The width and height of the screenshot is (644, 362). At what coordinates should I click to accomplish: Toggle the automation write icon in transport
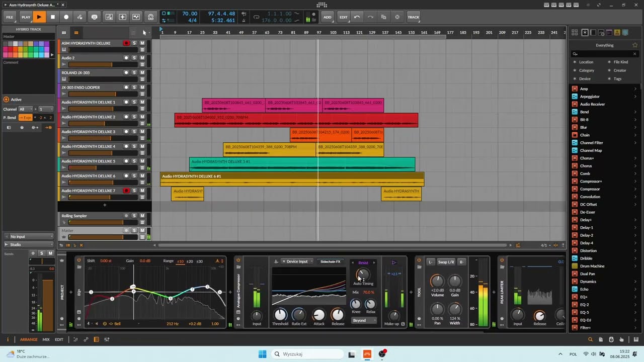coord(79,17)
